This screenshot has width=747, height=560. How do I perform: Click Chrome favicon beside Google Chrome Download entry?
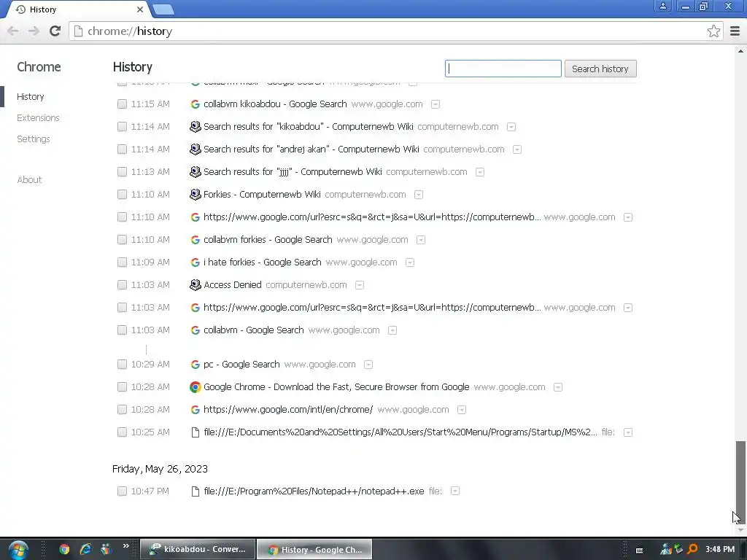pyautogui.click(x=195, y=387)
